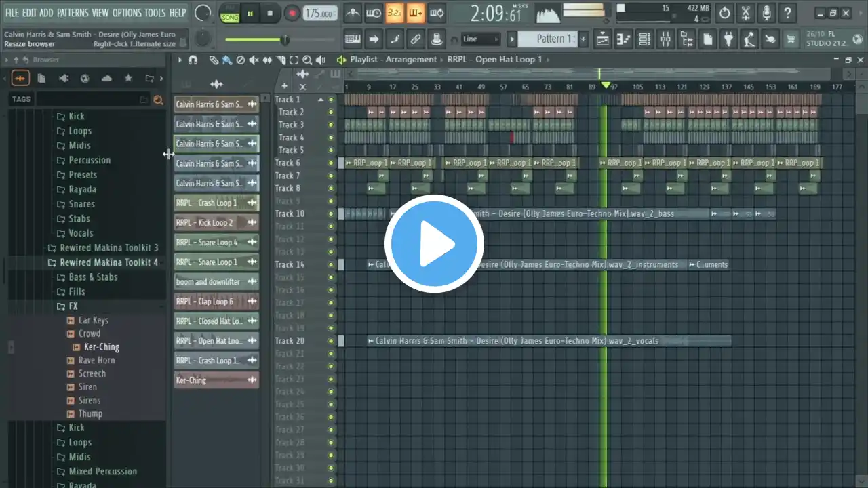Select the pencil Draw tool
868x488 pixels.
click(214, 60)
